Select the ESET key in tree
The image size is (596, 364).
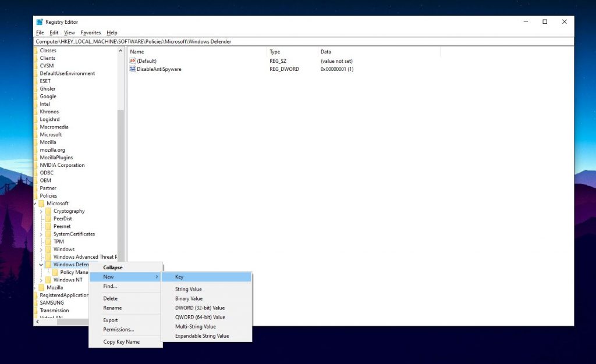point(45,81)
